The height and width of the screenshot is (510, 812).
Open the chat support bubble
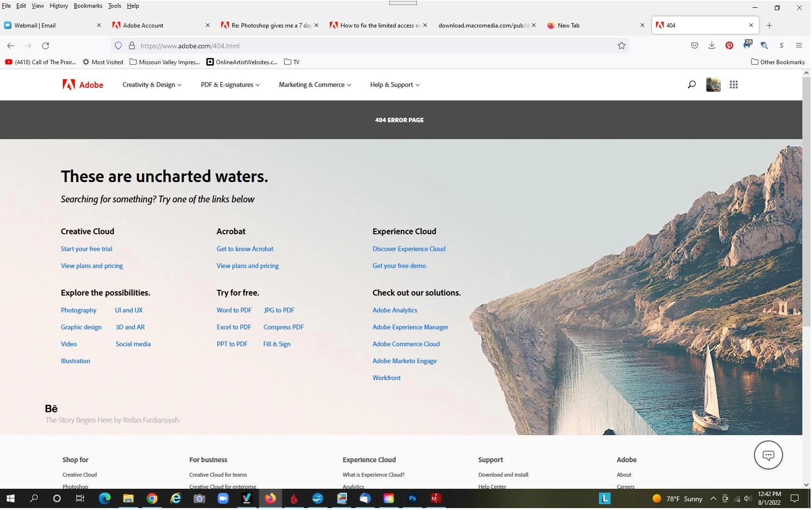pos(769,455)
